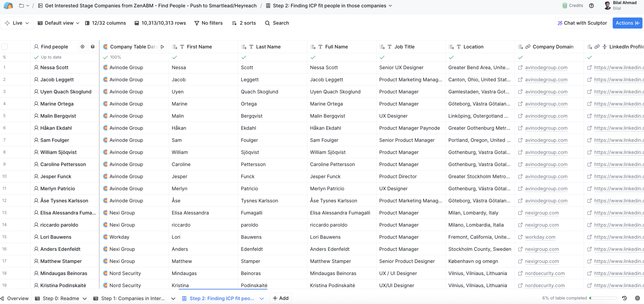This screenshot has width=644, height=304.
Task: Toggle the Live mode dropdown
Action: click(17, 23)
